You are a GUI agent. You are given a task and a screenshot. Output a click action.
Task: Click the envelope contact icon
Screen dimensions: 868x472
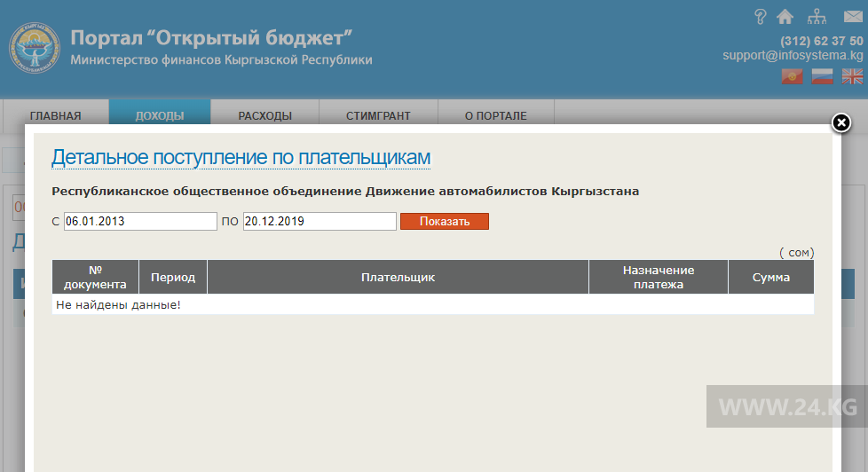(852, 17)
